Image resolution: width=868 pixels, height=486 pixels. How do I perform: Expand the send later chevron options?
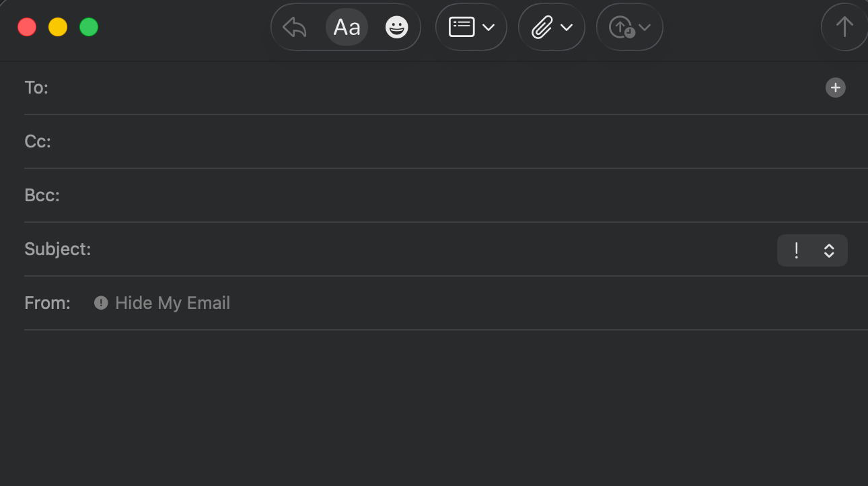pyautogui.click(x=645, y=28)
